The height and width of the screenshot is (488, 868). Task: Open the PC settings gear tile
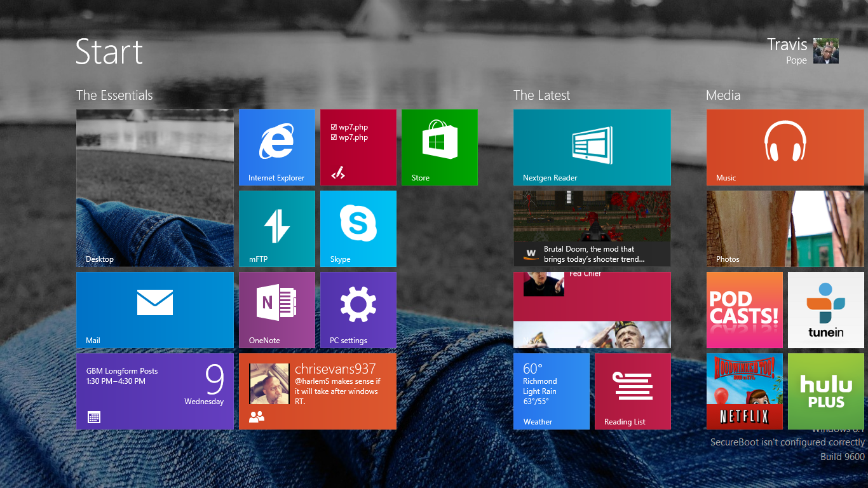point(358,310)
